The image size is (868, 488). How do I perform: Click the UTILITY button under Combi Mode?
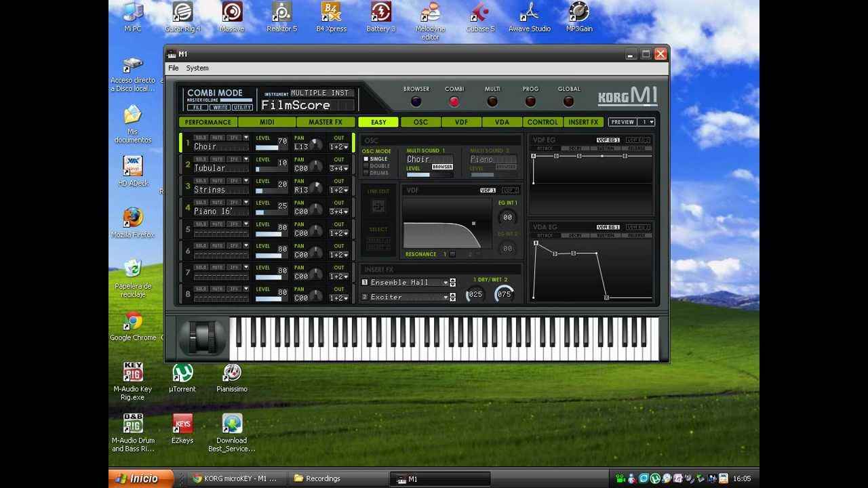pos(242,107)
